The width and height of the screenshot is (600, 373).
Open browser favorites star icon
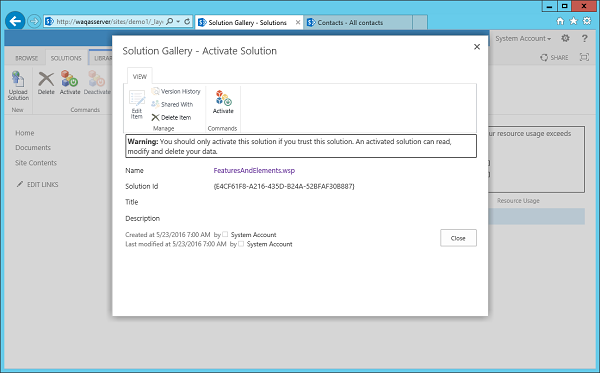pyautogui.click(x=573, y=21)
